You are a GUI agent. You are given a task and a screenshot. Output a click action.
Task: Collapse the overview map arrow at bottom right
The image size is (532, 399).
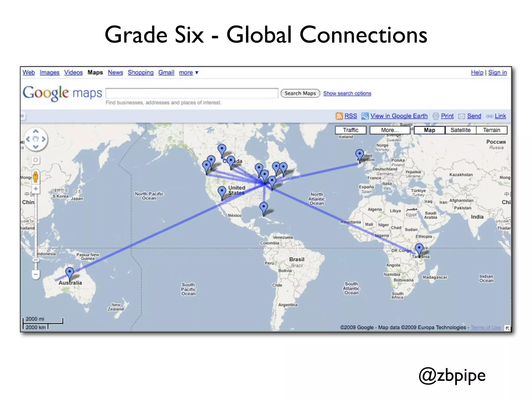pyautogui.click(x=507, y=328)
